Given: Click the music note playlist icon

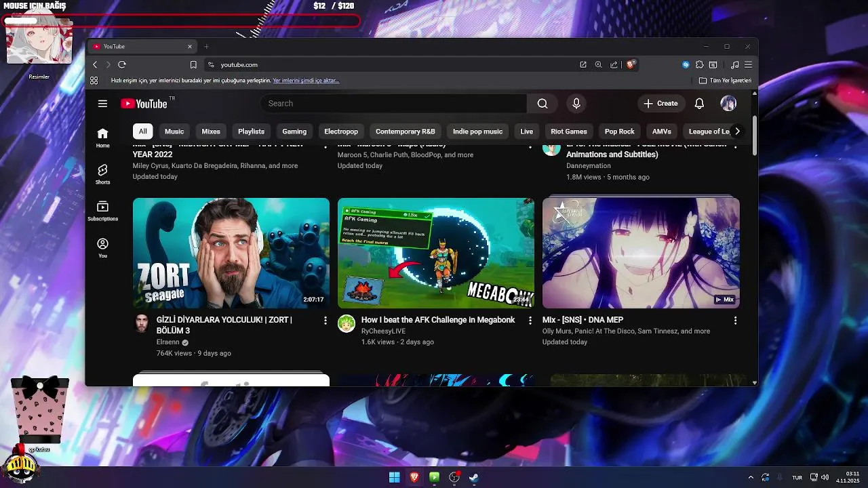Looking at the screenshot, I should pos(734,64).
